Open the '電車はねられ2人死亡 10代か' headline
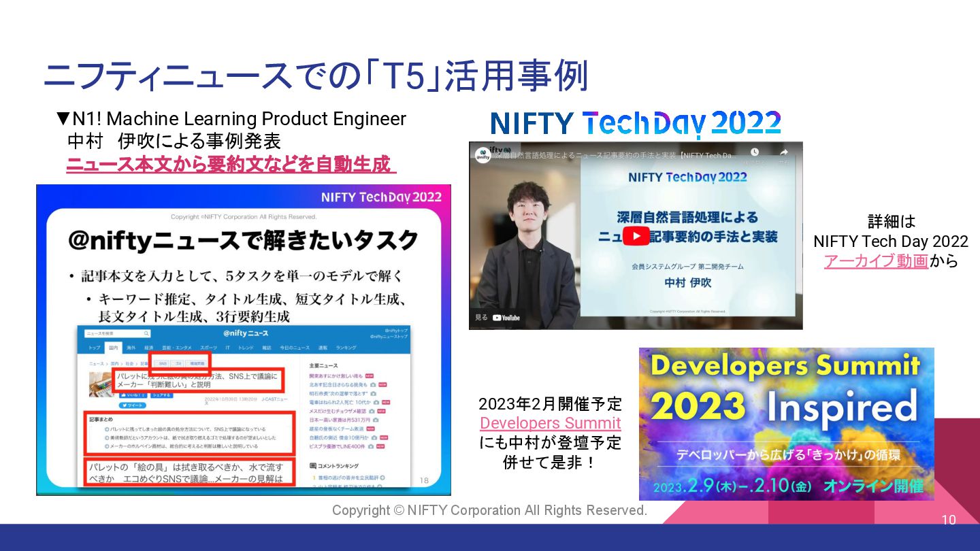The width and height of the screenshot is (980, 551). [340, 402]
